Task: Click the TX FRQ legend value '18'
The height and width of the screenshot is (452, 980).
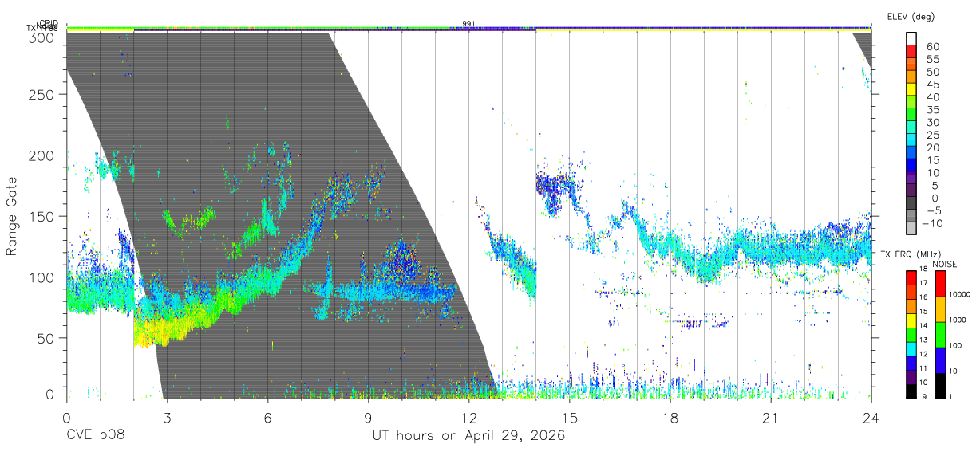Action: pos(923,269)
